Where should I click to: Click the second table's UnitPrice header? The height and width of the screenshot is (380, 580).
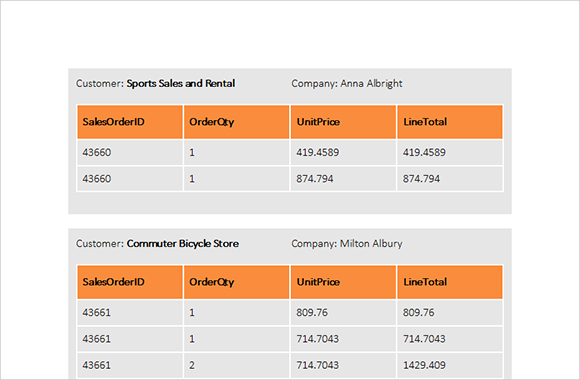tap(343, 282)
